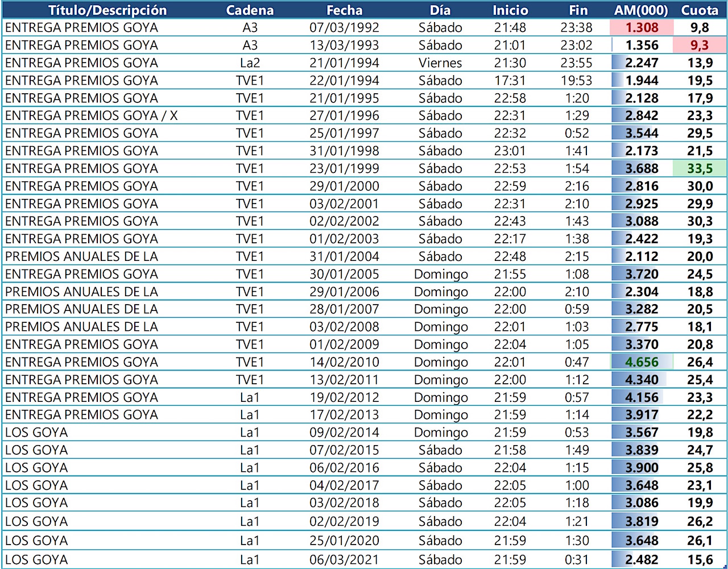Click the Cuota column header
728x569 pixels.
coord(700,10)
